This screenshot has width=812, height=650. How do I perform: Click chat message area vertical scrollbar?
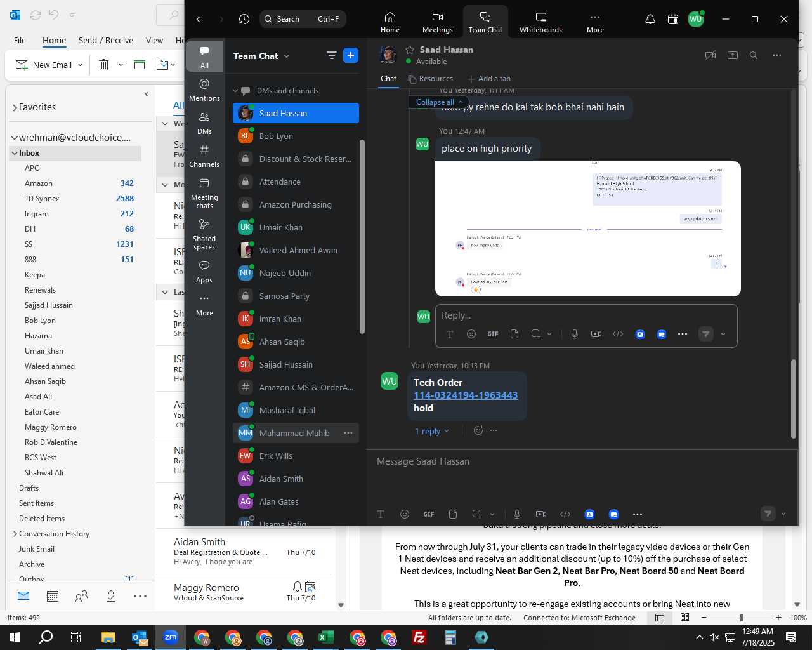click(x=793, y=399)
